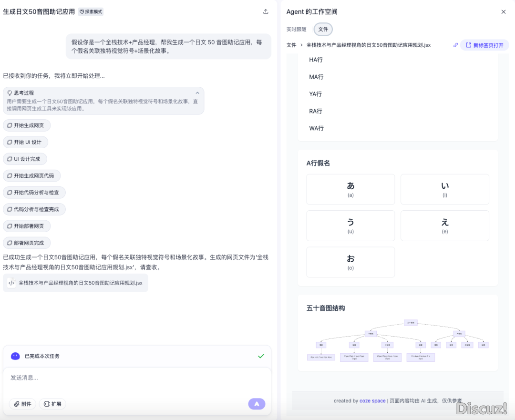Click the jsx filename in the breadcrumb
The height and width of the screenshot is (420, 515).
[x=368, y=45]
